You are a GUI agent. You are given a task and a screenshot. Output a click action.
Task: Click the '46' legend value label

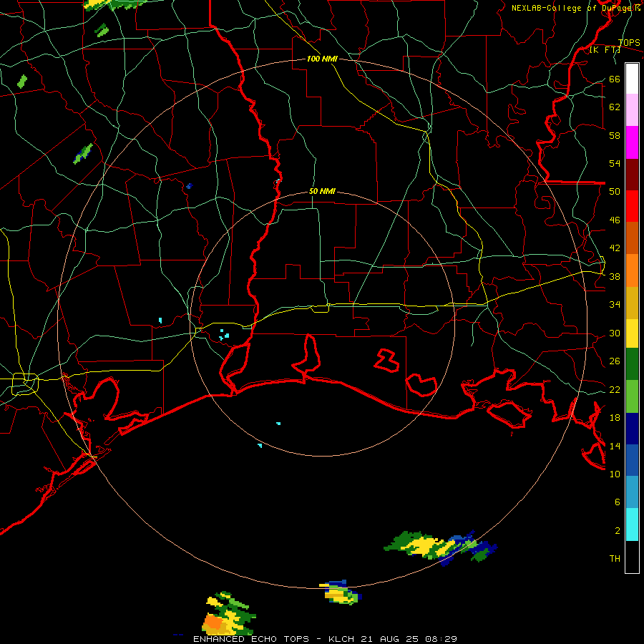pyautogui.click(x=615, y=220)
